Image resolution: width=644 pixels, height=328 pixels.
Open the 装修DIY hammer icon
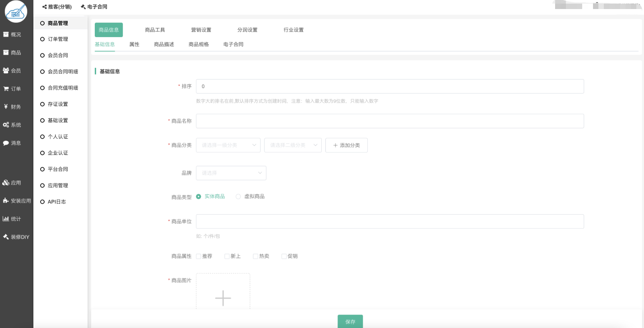[6, 237]
